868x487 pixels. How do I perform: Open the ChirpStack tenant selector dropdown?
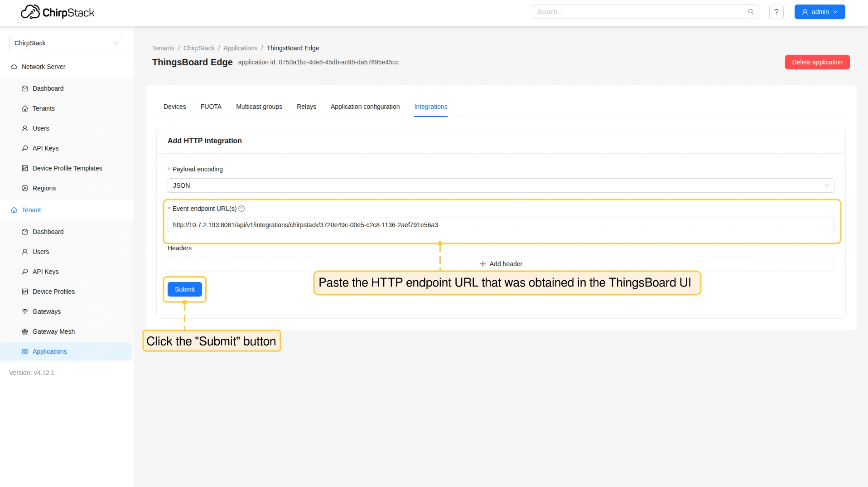[x=66, y=43]
